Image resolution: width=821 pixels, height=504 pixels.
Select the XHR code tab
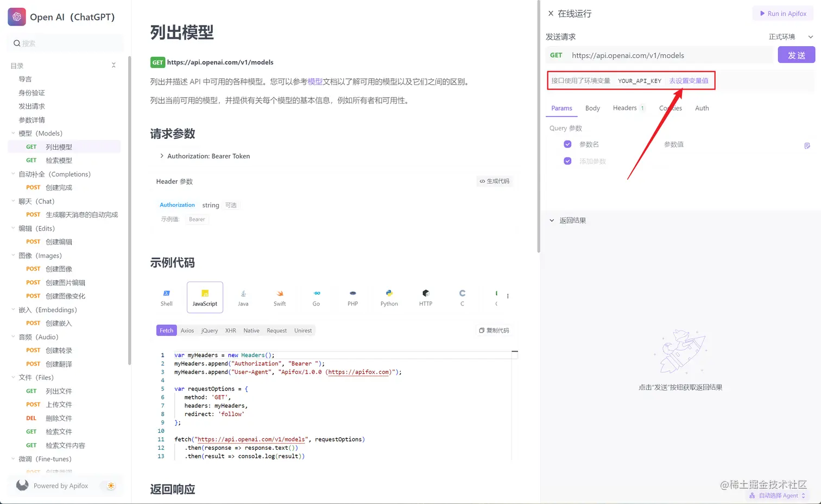(x=231, y=330)
